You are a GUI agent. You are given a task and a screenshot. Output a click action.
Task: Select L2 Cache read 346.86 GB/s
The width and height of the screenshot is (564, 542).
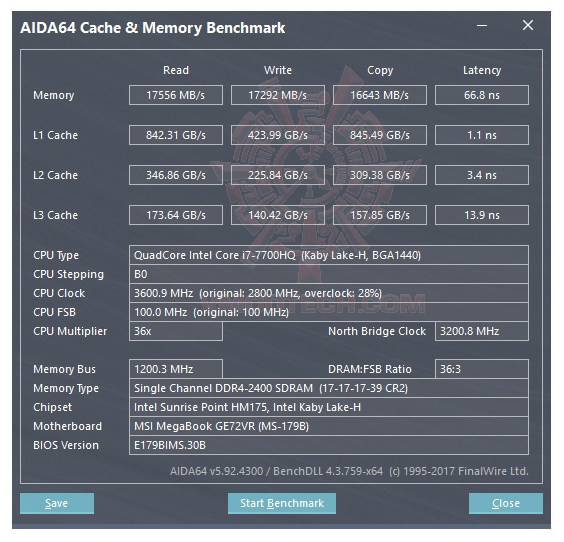click(x=176, y=175)
